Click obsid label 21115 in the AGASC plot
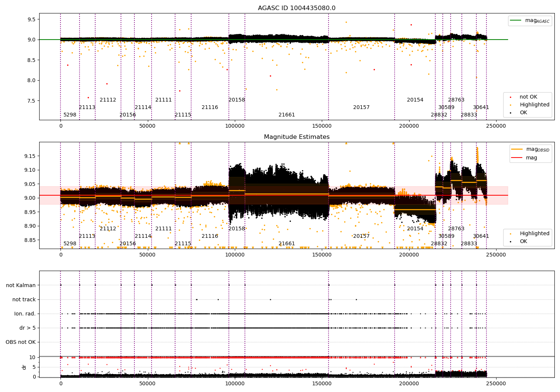This screenshot has height=392, width=560. 183,115
